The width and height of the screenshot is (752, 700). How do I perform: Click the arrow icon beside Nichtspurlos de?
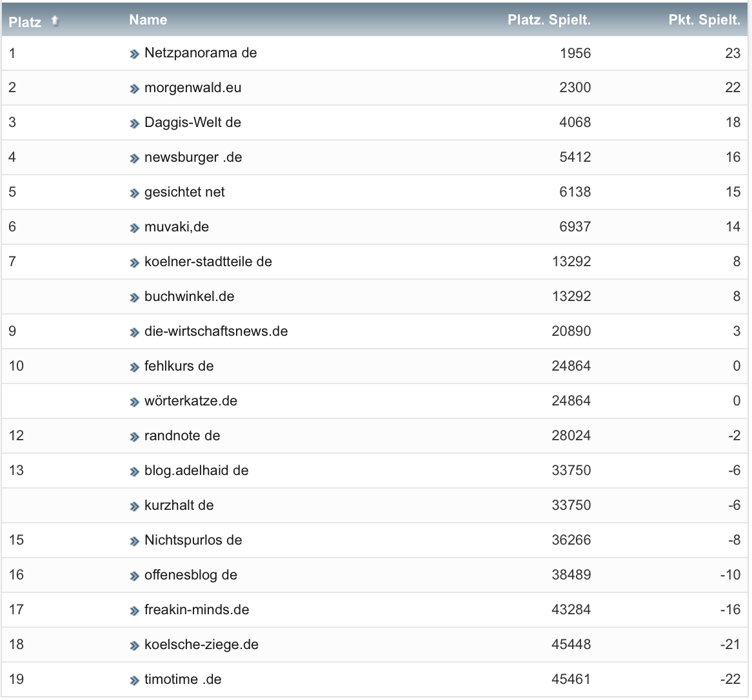(x=134, y=541)
